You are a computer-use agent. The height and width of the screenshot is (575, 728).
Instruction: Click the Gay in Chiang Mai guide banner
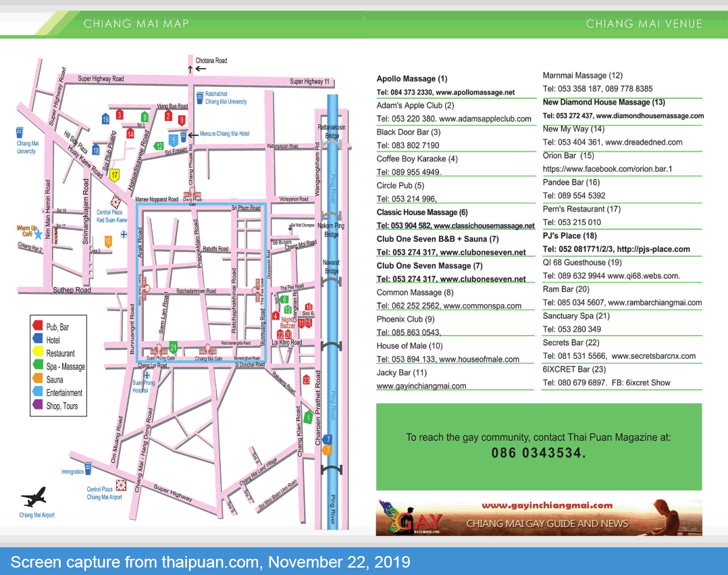(538, 518)
